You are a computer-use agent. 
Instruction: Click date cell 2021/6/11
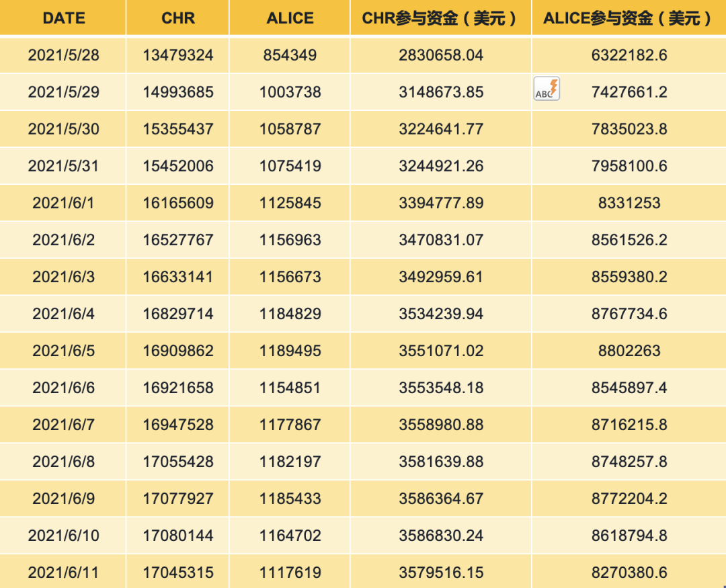[63, 573]
